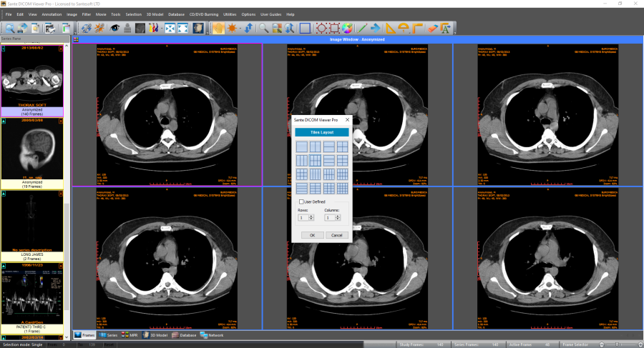
Task: Open the Annotation menu
Action: [x=51, y=14]
